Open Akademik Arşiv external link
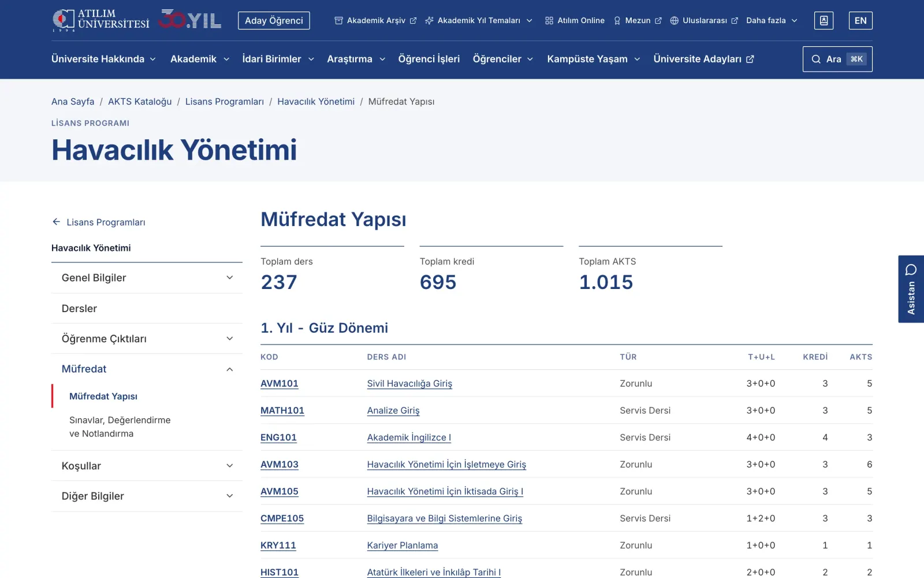The height and width of the screenshot is (578, 924). [375, 20]
